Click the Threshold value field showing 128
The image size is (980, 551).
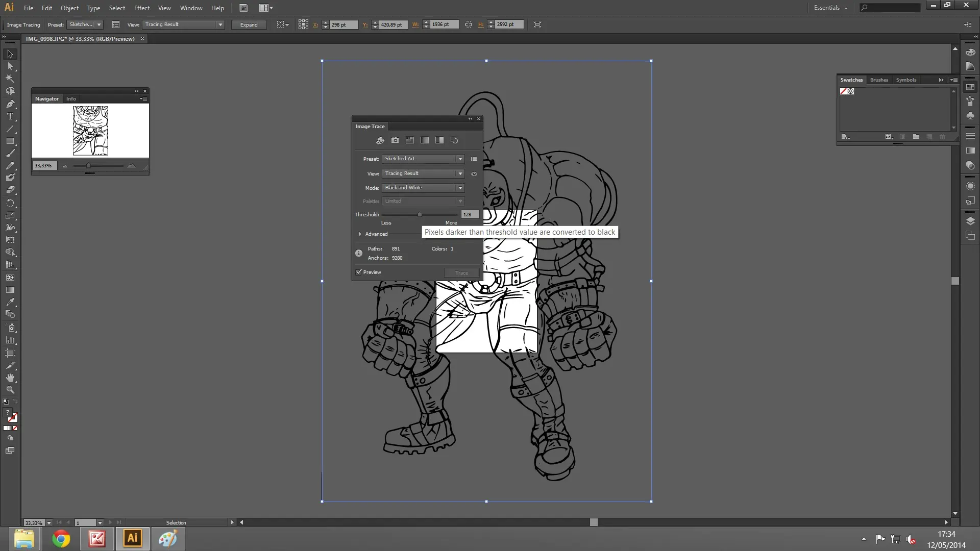[470, 215]
